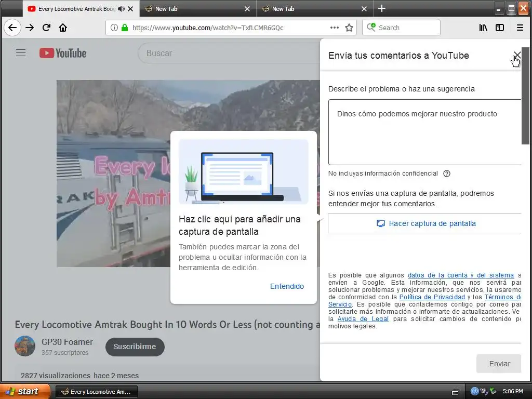Bookmark this page with the star
The height and width of the screenshot is (399, 532).
coord(349,28)
